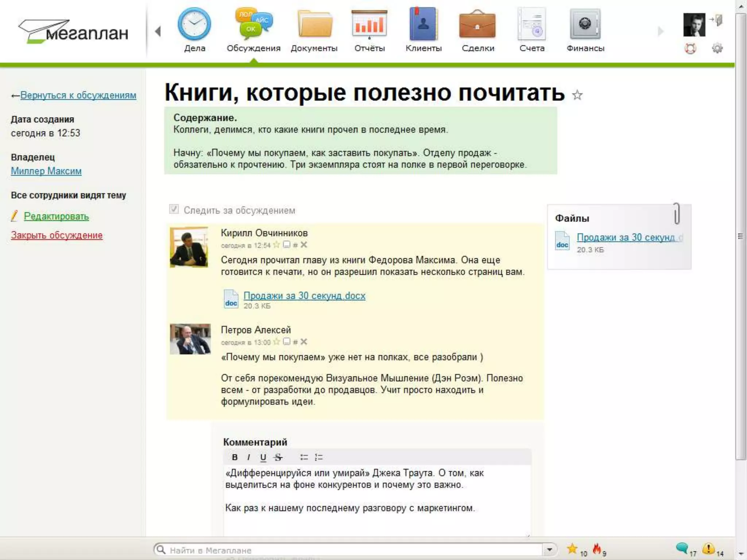Star the discussion title as favorite
This screenshot has height=560, width=747.
tap(577, 95)
